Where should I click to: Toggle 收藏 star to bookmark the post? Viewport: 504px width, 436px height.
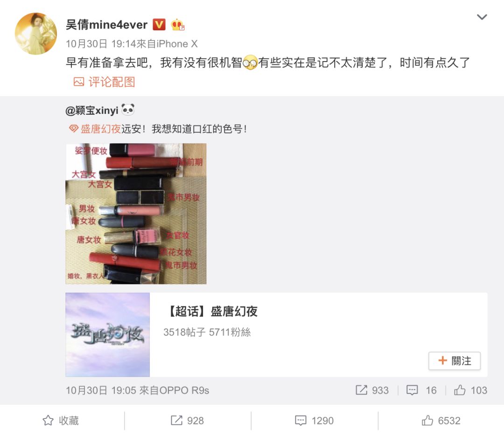click(x=48, y=420)
